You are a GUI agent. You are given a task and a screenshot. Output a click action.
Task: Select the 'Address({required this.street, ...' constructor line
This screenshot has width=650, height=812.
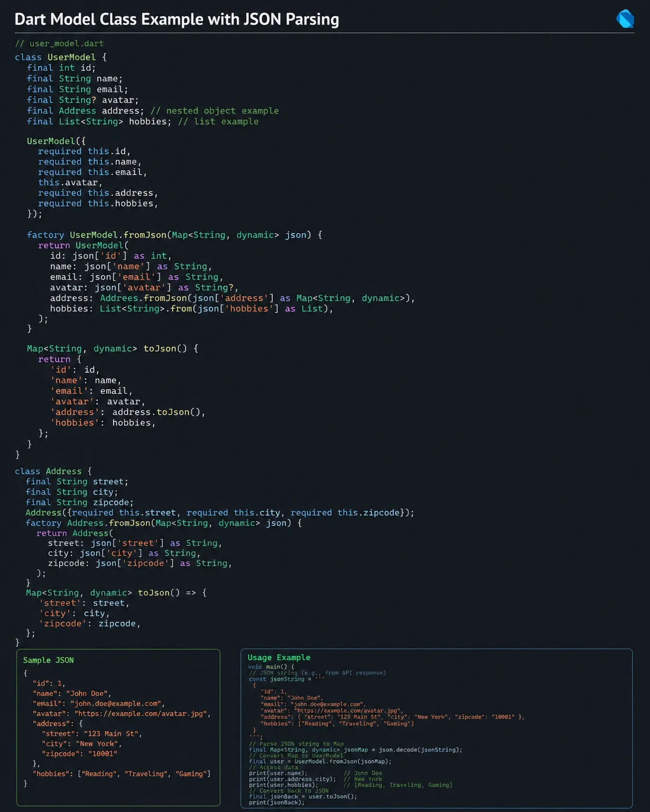click(220, 513)
